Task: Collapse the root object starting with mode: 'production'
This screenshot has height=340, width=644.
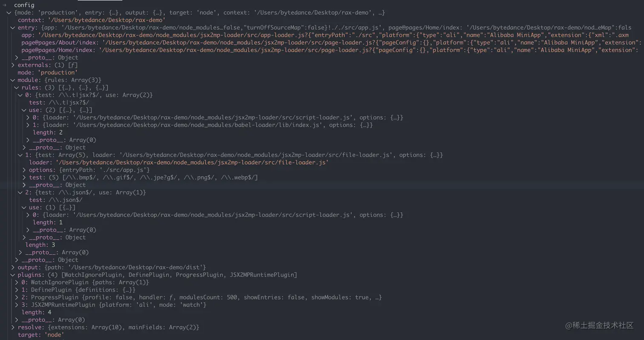Action: pos(9,13)
